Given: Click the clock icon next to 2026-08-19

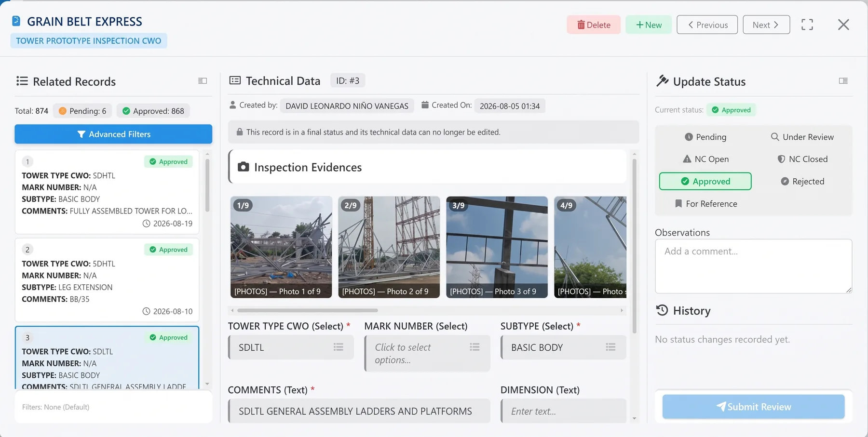Looking at the screenshot, I should tap(147, 224).
